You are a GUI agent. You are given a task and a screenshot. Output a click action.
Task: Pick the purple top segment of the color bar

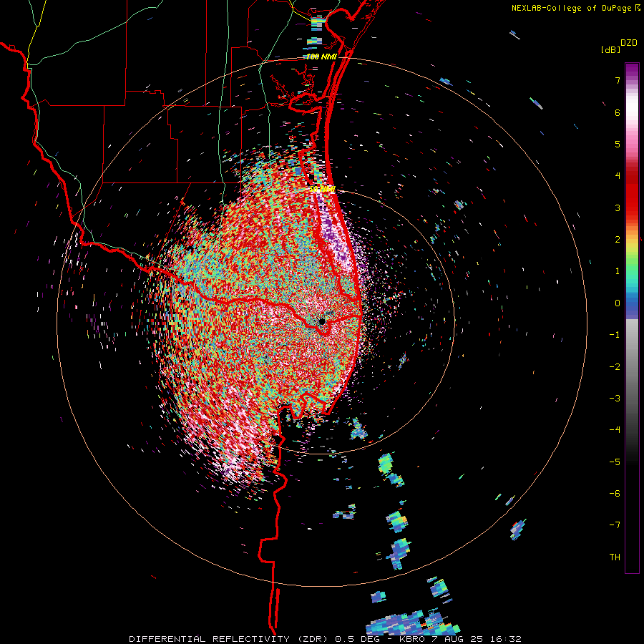(632, 70)
